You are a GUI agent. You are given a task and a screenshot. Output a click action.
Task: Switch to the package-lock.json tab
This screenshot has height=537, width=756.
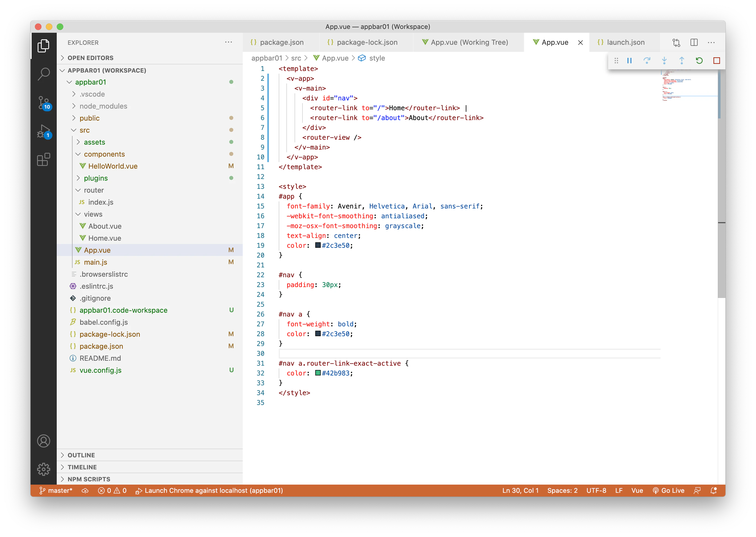[x=367, y=42]
